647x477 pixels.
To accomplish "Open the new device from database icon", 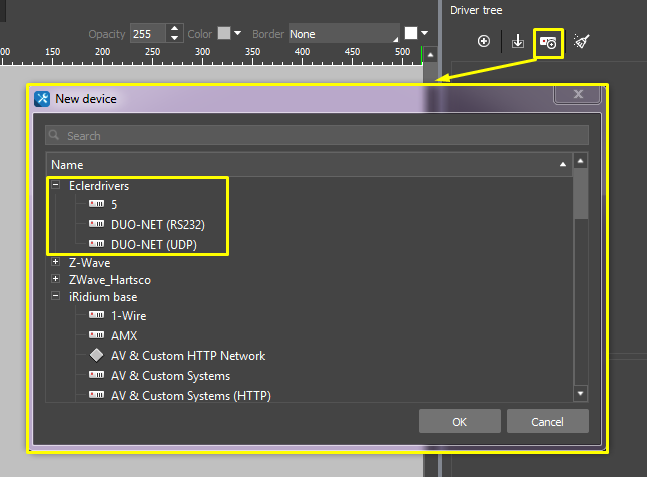I will 548,42.
